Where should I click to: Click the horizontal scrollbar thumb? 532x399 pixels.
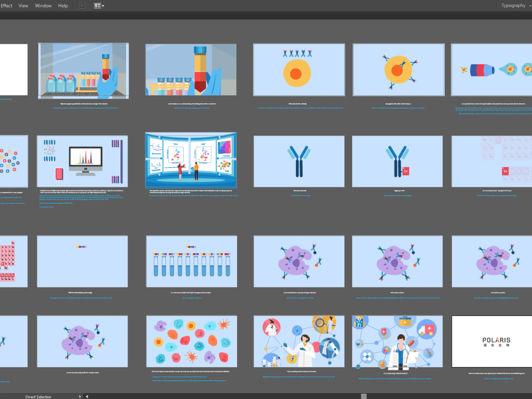click(x=364, y=396)
